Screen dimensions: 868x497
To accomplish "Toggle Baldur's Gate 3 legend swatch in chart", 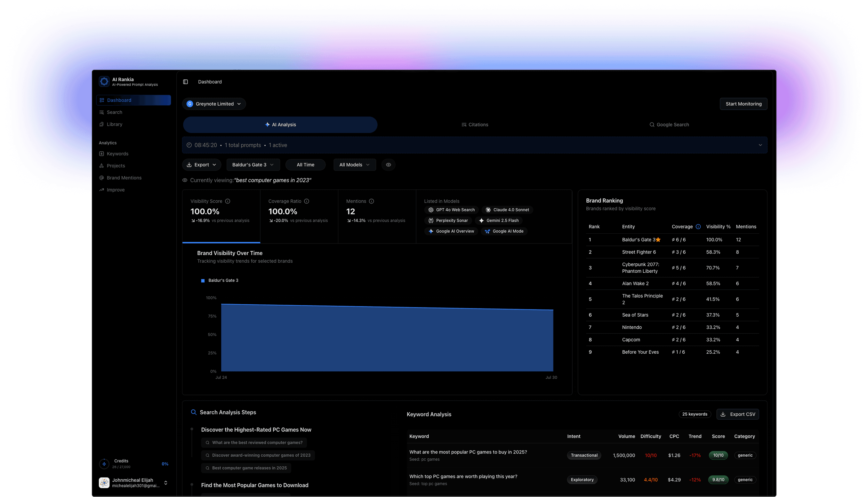I will click(203, 281).
